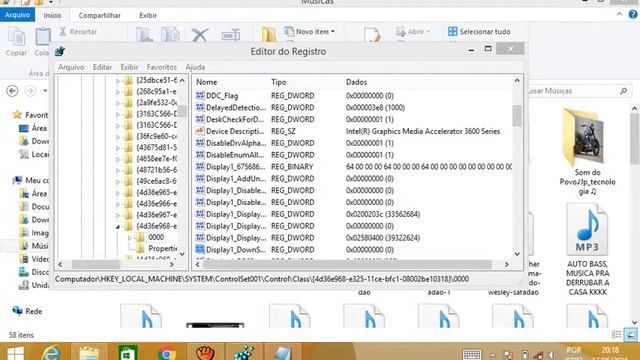Click the Explorer back navigation arrow
Image resolution: width=640 pixels, height=360 pixels.
12,91
